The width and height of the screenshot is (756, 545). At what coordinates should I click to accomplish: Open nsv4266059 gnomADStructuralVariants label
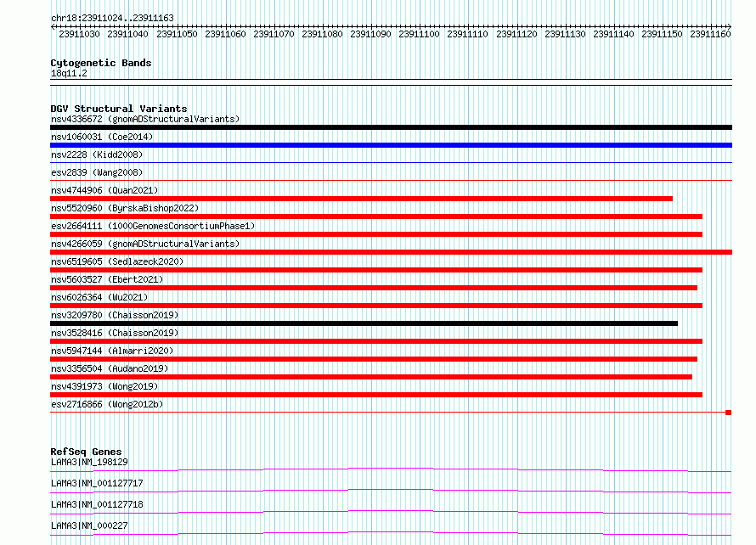click(145, 244)
